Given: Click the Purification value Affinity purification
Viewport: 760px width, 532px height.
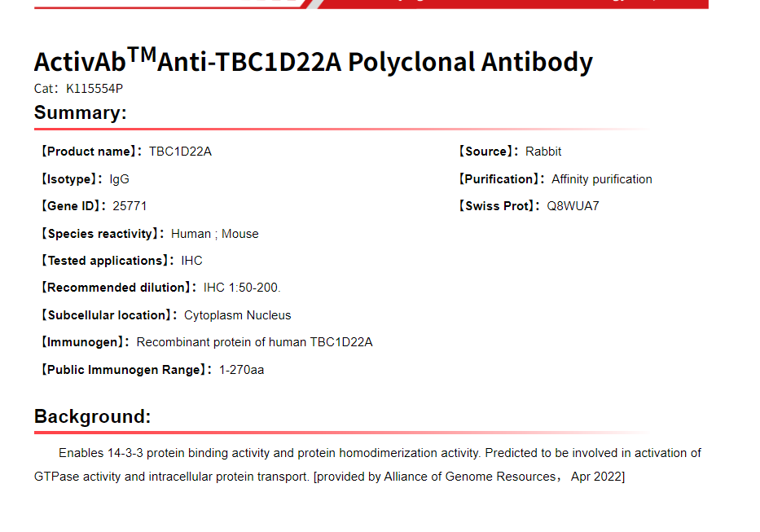Looking at the screenshot, I should (601, 179).
